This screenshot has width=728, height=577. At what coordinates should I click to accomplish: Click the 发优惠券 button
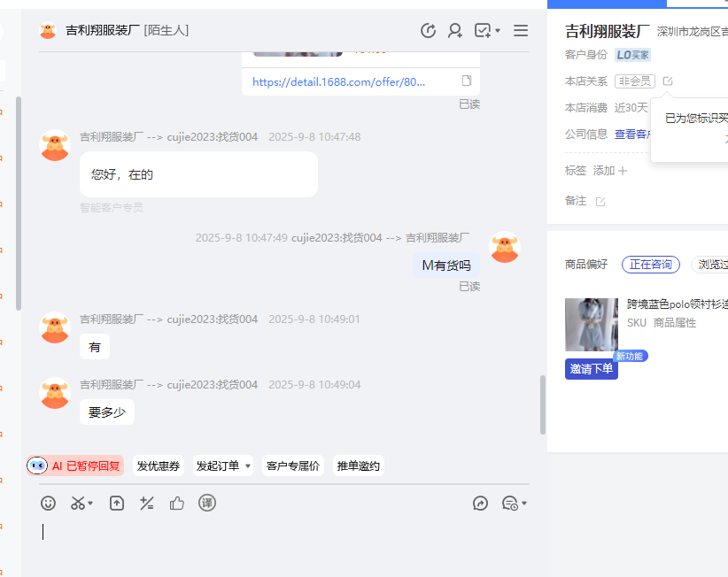159,466
